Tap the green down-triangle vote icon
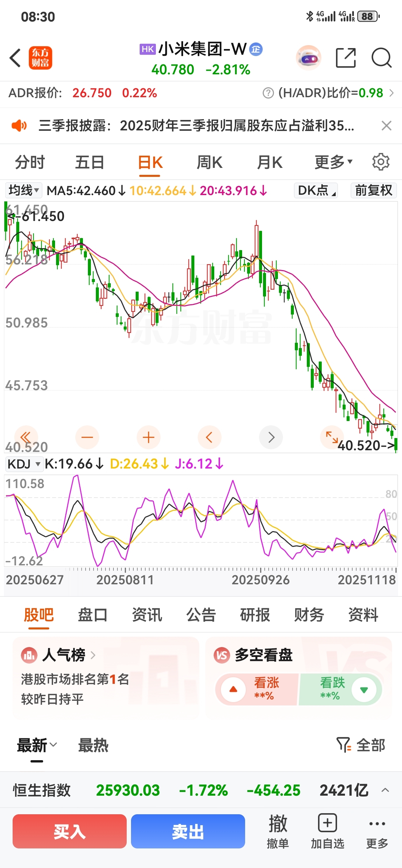This screenshot has width=402, height=868. coord(364,689)
